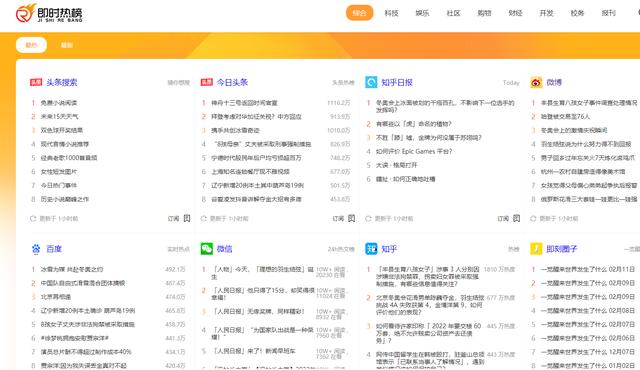This screenshot has height=370, width=640.
Task: Open the 知乎 card title link
Action: (x=389, y=249)
